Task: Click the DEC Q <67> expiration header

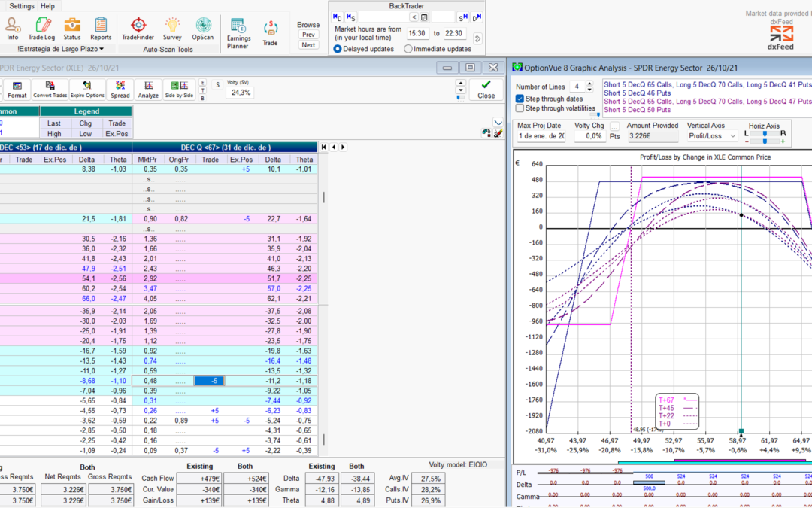Action: [226, 148]
